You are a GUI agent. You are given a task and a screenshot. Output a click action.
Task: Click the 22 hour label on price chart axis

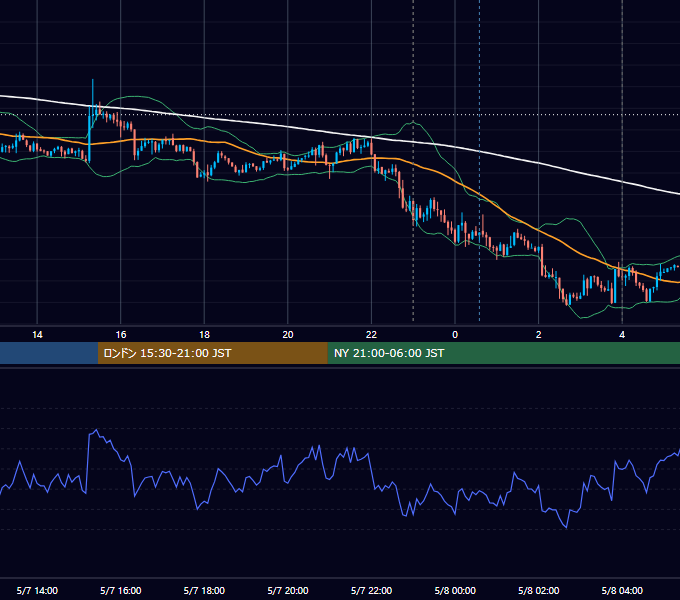tap(371, 335)
